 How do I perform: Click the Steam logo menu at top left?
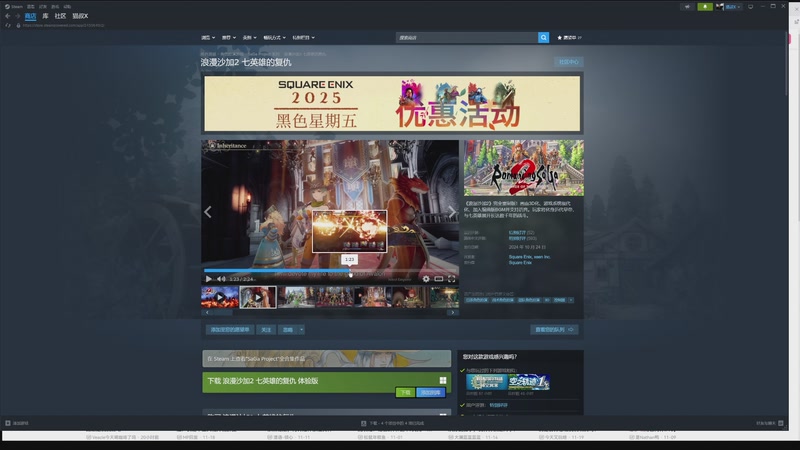[14, 7]
